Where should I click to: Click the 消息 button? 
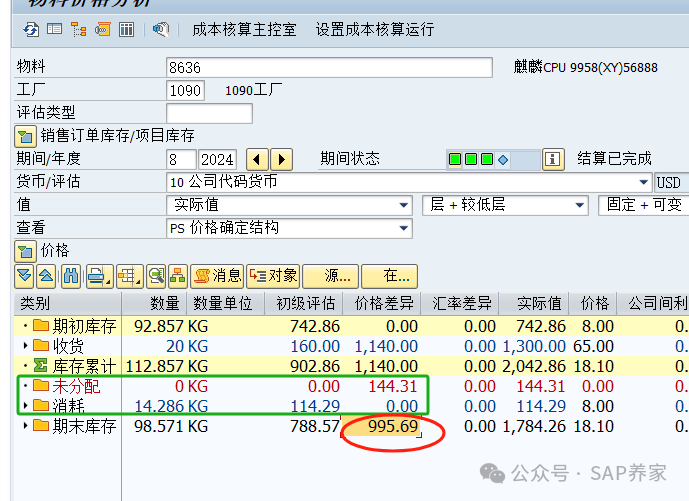coord(216,276)
